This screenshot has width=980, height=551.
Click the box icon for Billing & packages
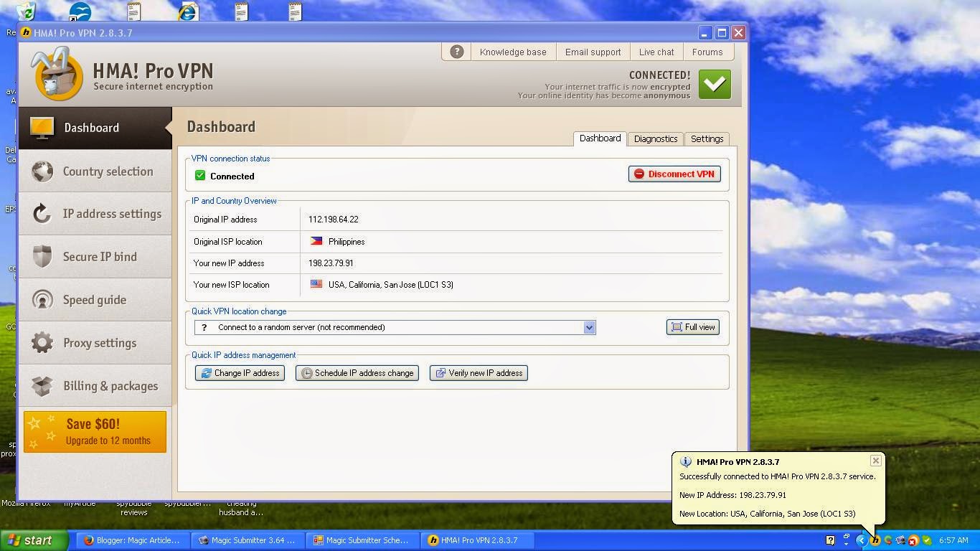tap(42, 386)
